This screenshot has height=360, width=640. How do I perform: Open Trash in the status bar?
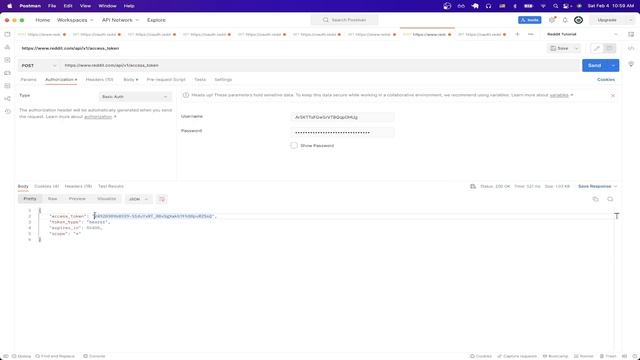pos(608,356)
